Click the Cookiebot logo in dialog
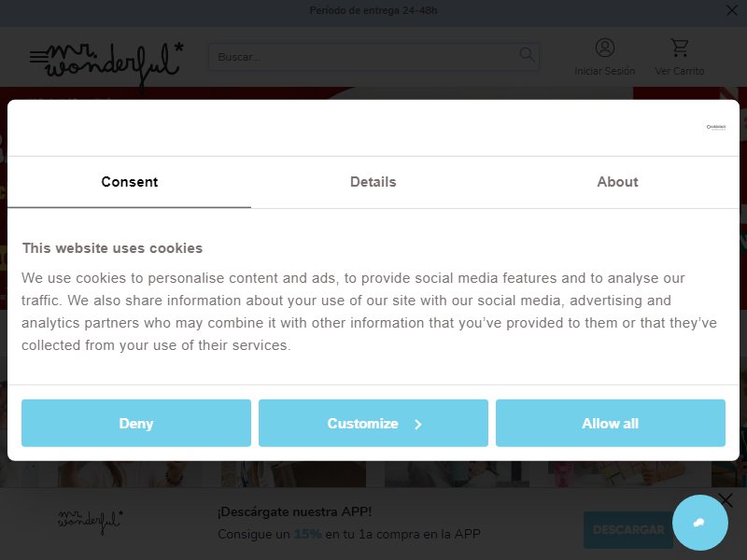This screenshot has width=747, height=560. point(715,127)
